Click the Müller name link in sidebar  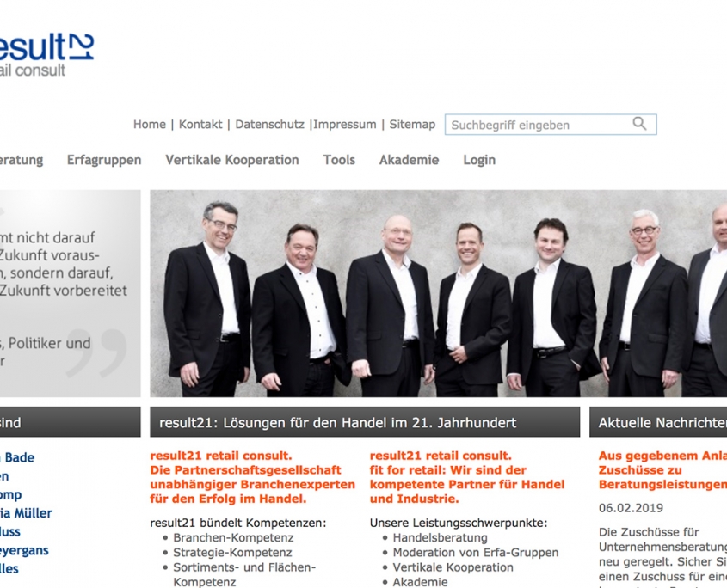26,513
